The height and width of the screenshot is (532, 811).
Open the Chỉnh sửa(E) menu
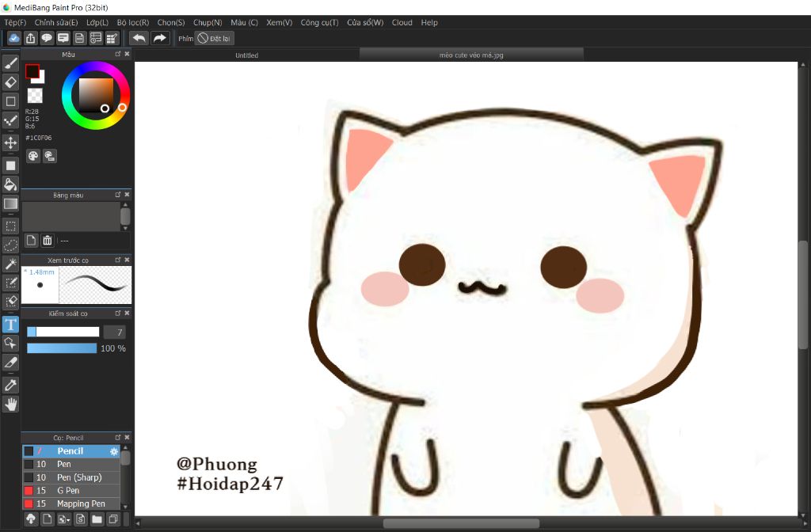tap(56, 23)
